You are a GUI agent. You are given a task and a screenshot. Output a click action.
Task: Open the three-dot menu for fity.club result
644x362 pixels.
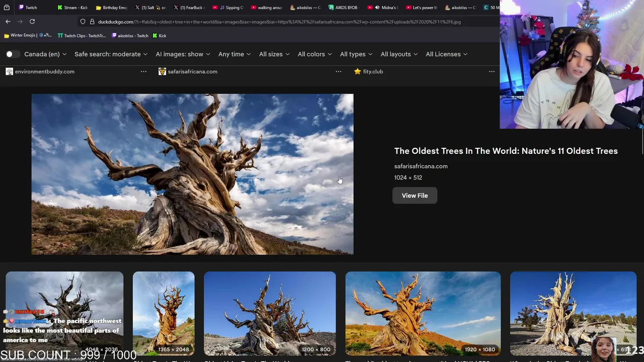[x=492, y=71]
